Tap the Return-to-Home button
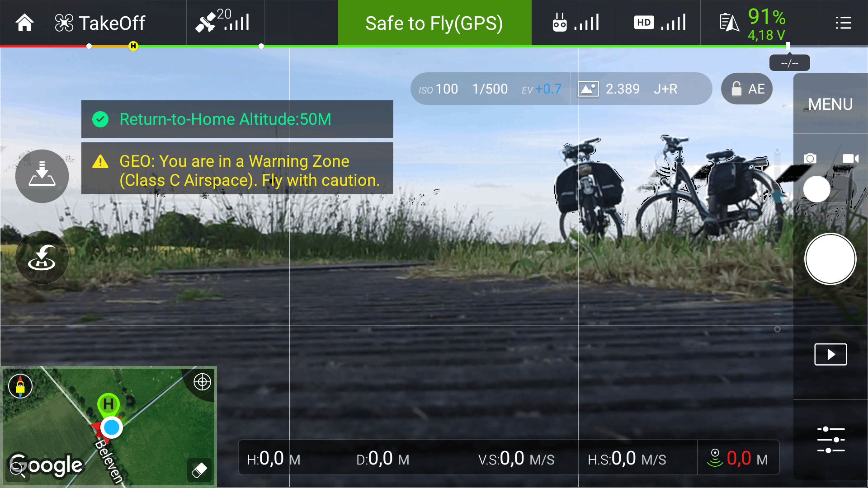This screenshot has height=488, width=868. click(42, 258)
